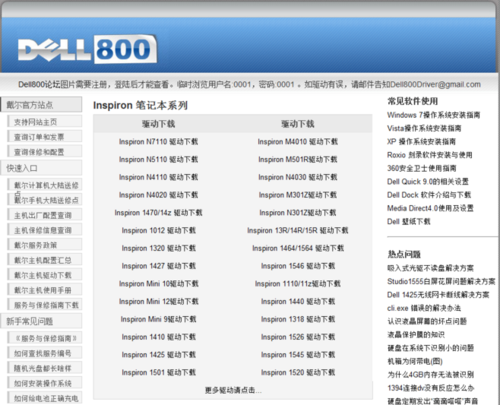Open Windows 7操作系统安装指南 link

point(434,115)
